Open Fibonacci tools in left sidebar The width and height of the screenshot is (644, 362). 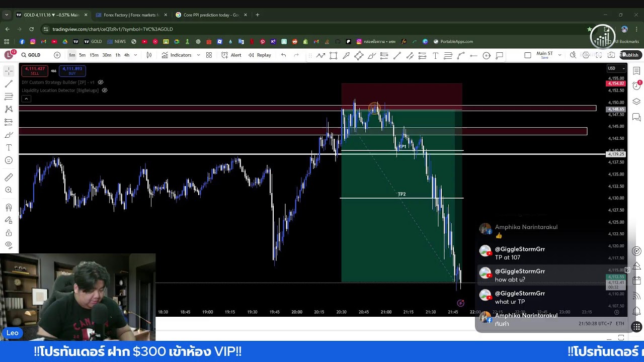pos(9,96)
